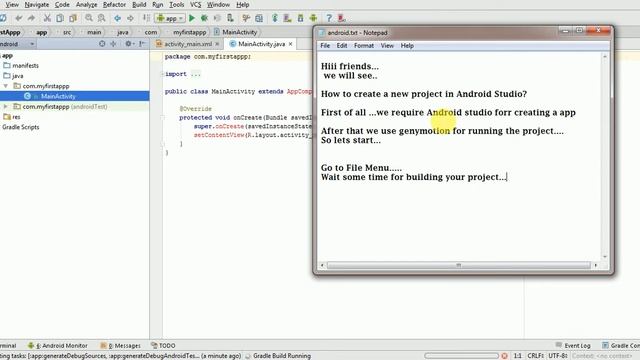Open Notepad's File menu
This screenshot has height=360, width=640.
click(325, 46)
